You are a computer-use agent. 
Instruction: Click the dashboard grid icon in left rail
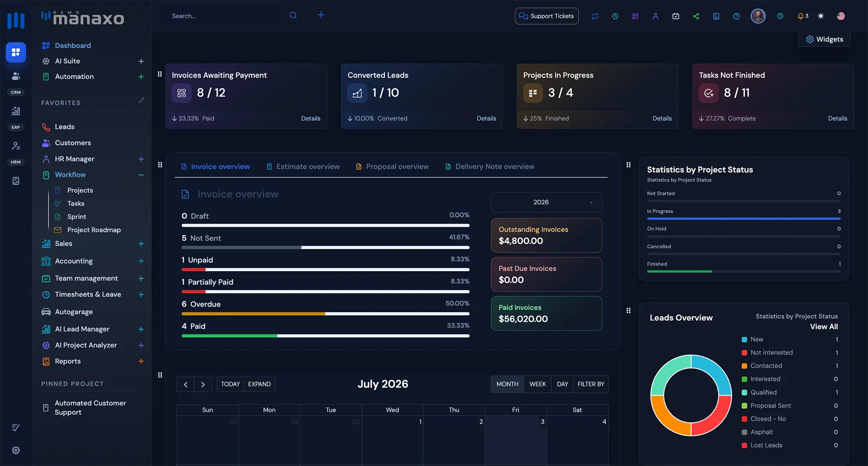(x=16, y=52)
